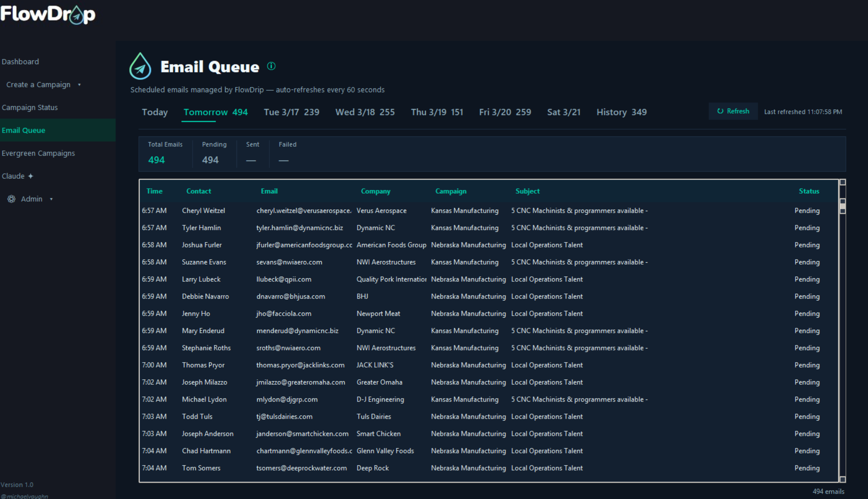
Task: Expand the Admin menu arrow
Action: [51, 199]
